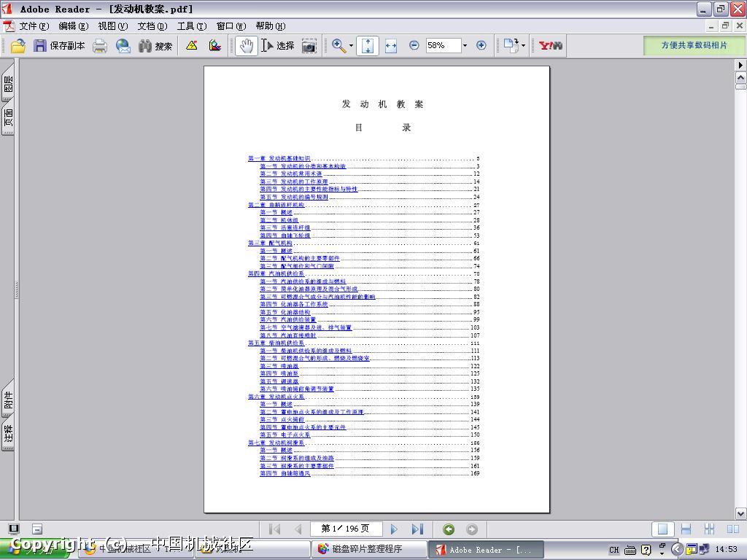The image size is (747, 560).
Task: Go to the previous page
Action: tap(298, 529)
